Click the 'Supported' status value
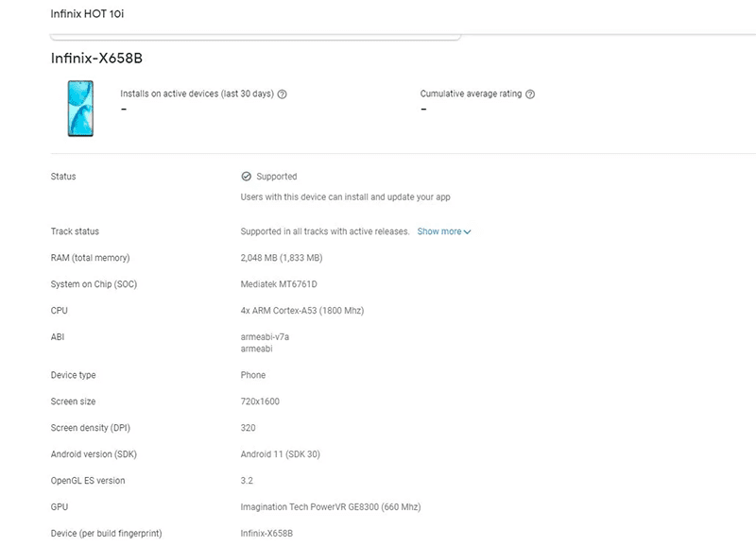 point(277,177)
